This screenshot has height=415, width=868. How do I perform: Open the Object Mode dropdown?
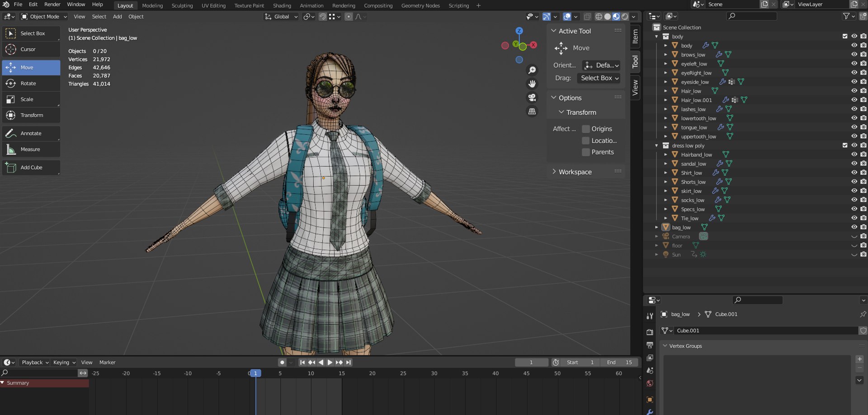tap(44, 17)
